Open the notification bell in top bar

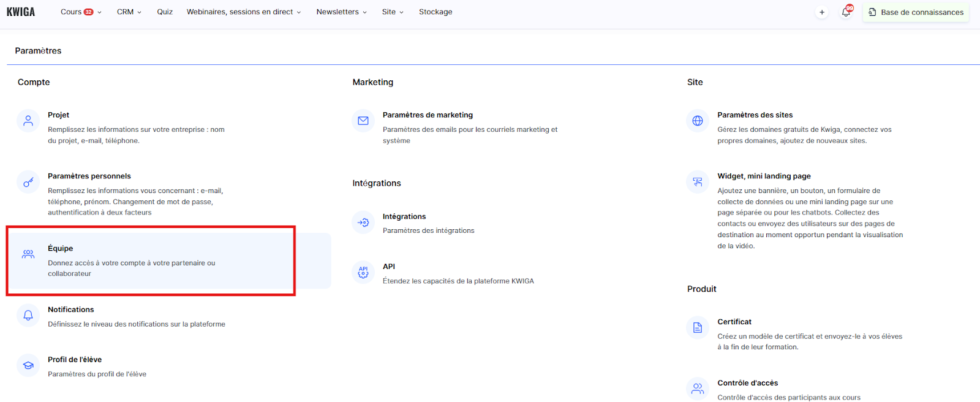coord(846,12)
